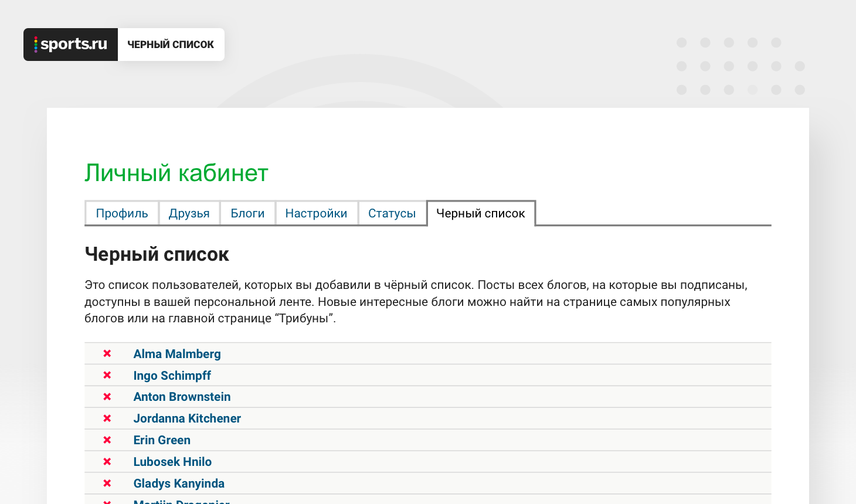Click the active Черный список tab
Screen dimensions: 856x504
[480, 213]
